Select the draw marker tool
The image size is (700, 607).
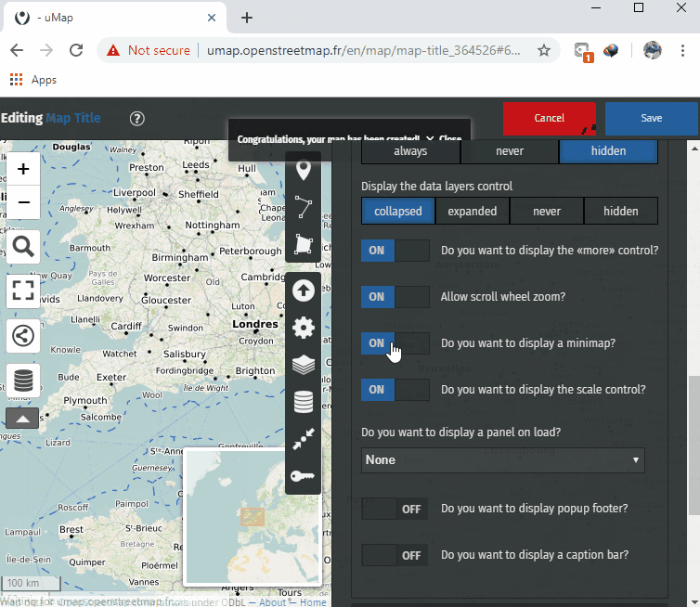coord(303,171)
